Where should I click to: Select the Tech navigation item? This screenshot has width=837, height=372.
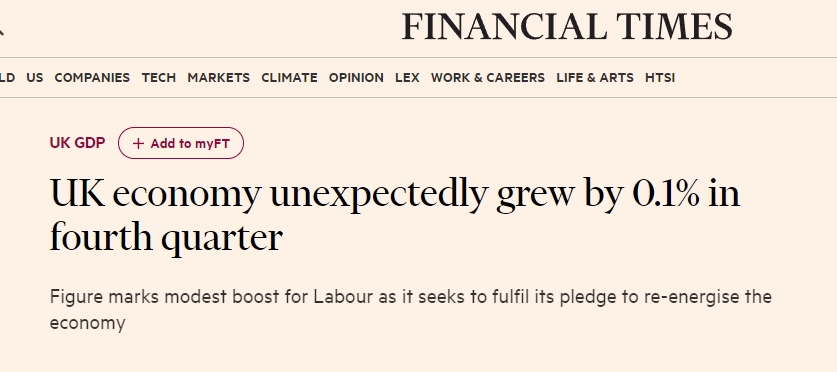click(x=159, y=78)
